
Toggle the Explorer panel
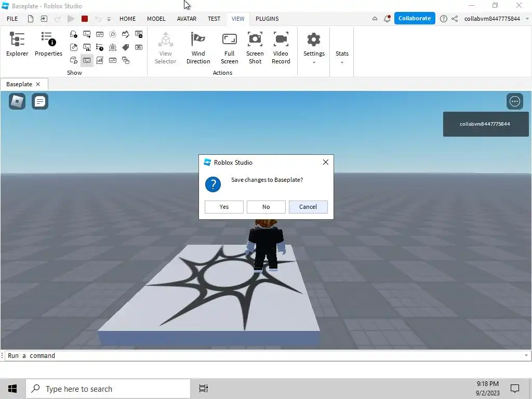click(x=17, y=44)
